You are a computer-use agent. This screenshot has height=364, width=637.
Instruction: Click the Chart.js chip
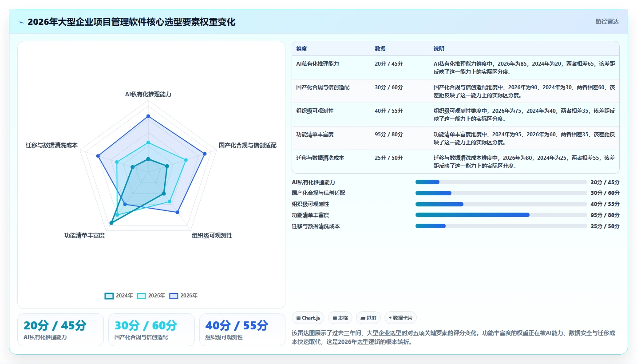click(x=308, y=318)
